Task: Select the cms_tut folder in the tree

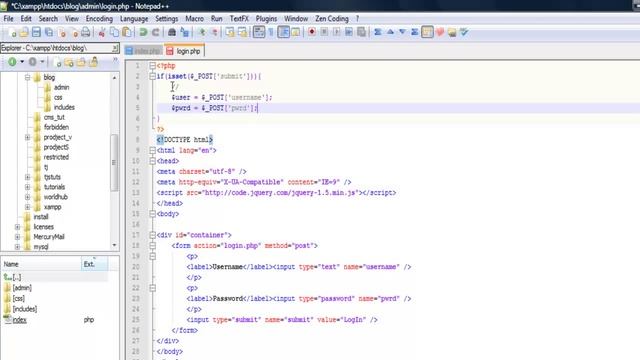Action: pos(54,117)
